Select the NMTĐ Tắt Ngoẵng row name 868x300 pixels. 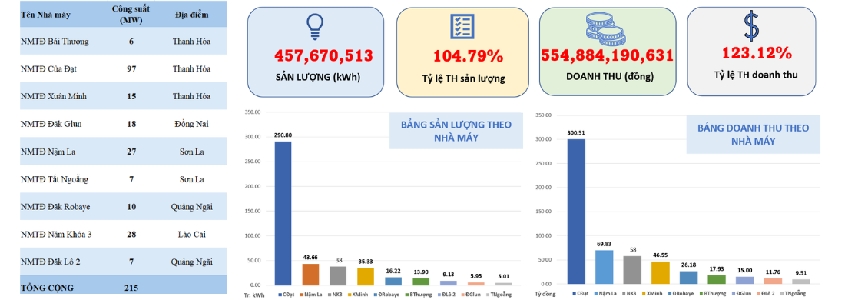pos(55,179)
